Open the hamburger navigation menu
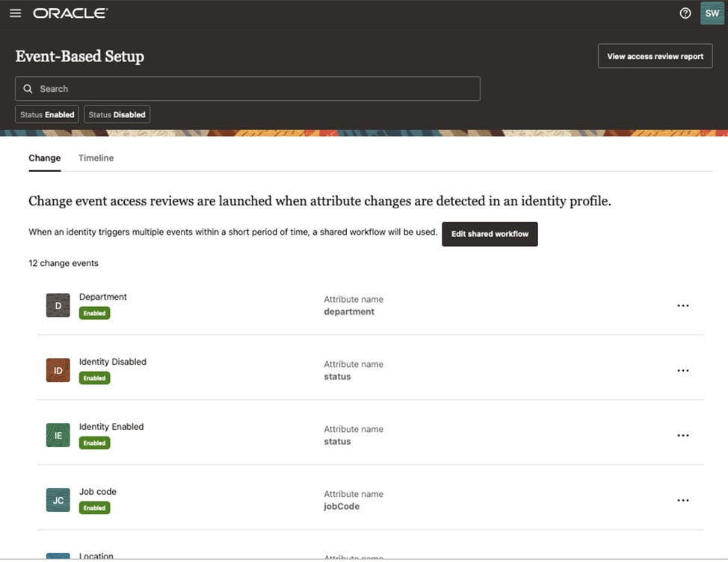The image size is (728, 562). (15, 13)
